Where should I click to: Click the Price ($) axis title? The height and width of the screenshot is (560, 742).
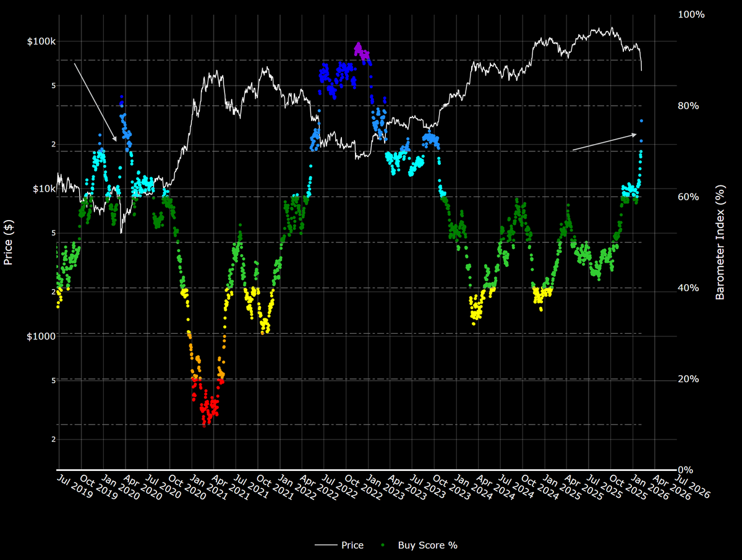click(x=8, y=242)
